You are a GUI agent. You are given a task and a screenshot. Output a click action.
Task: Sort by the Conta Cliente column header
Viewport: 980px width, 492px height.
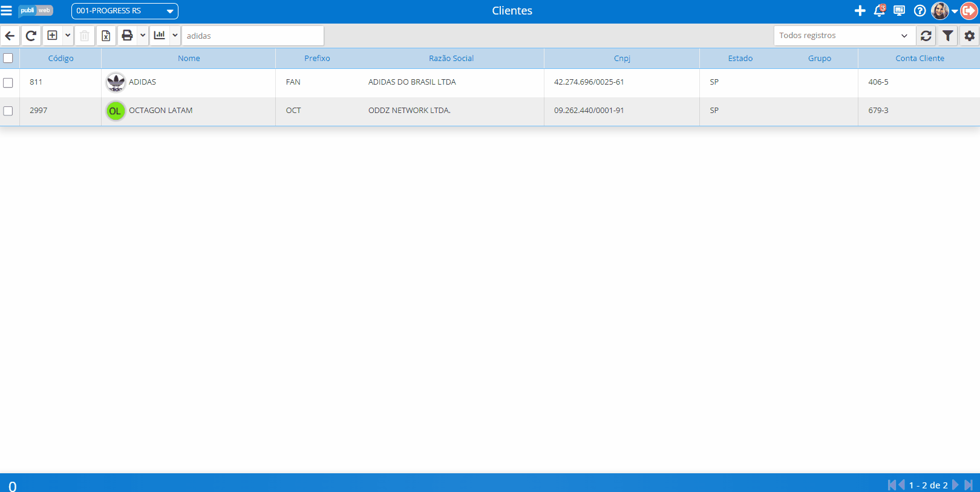pyautogui.click(x=920, y=58)
